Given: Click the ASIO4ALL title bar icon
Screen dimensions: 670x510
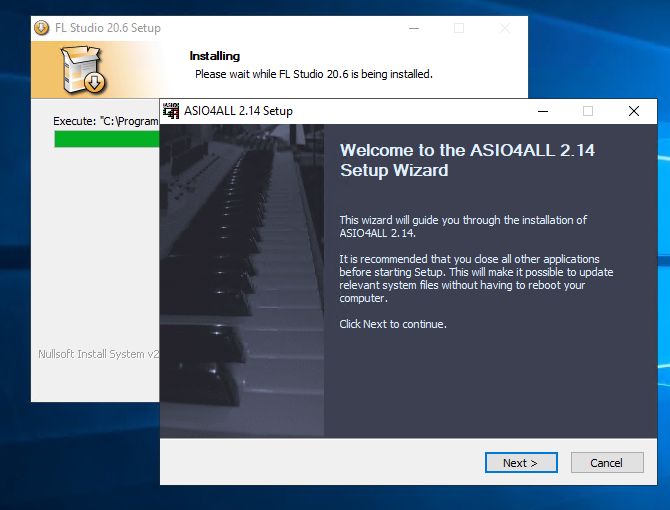Looking at the screenshot, I should tap(171, 111).
